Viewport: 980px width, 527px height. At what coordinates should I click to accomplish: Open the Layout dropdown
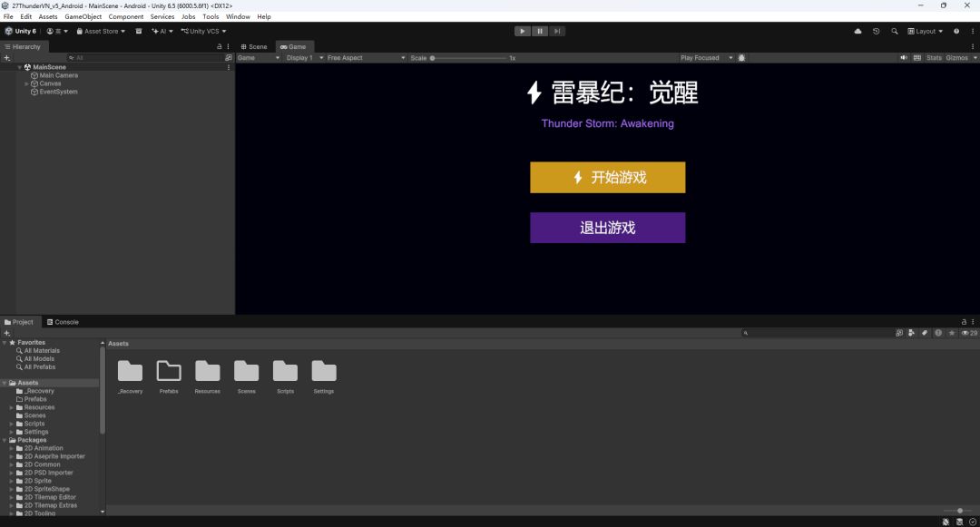tap(925, 31)
